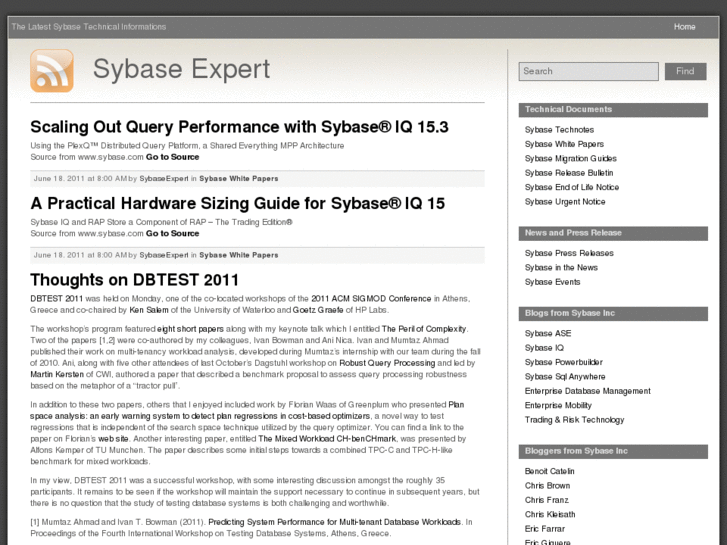Open Enterprise Database Management link
This screenshot has width=727, height=545.
(x=587, y=391)
